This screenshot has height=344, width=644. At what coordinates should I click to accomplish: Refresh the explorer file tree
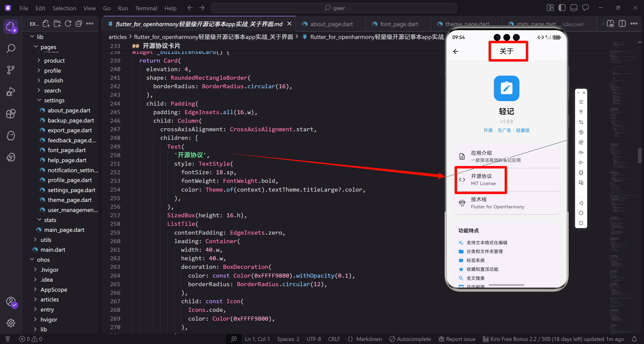click(x=68, y=24)
